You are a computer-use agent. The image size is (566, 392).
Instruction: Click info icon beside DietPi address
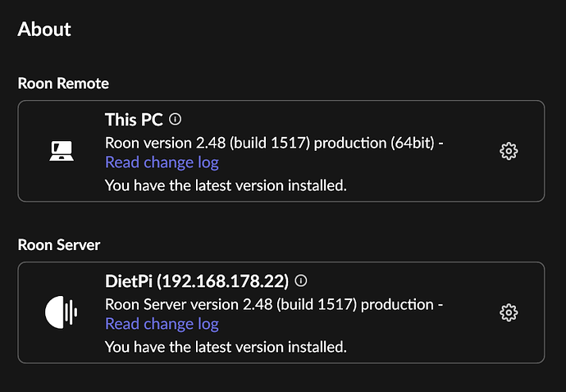(x=301, y=280)
